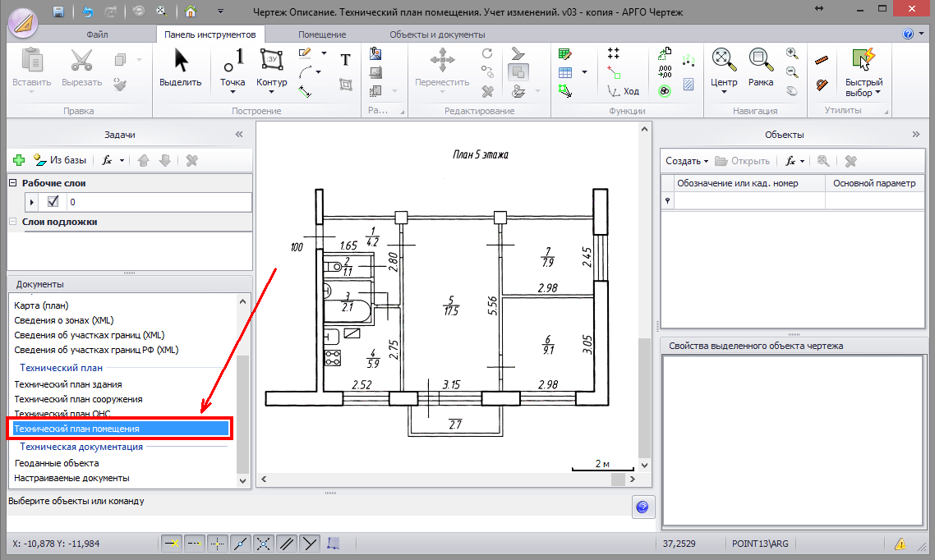Open Карта (план) document

click(41, 305)
